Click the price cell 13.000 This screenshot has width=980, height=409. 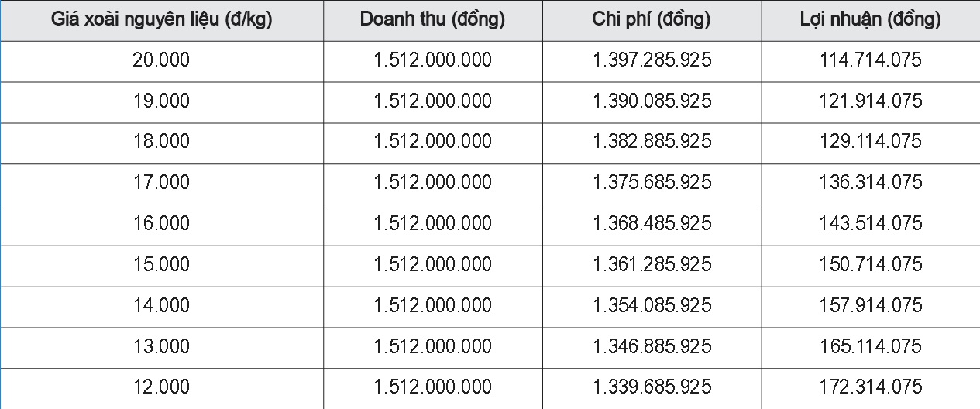(161, 348)
